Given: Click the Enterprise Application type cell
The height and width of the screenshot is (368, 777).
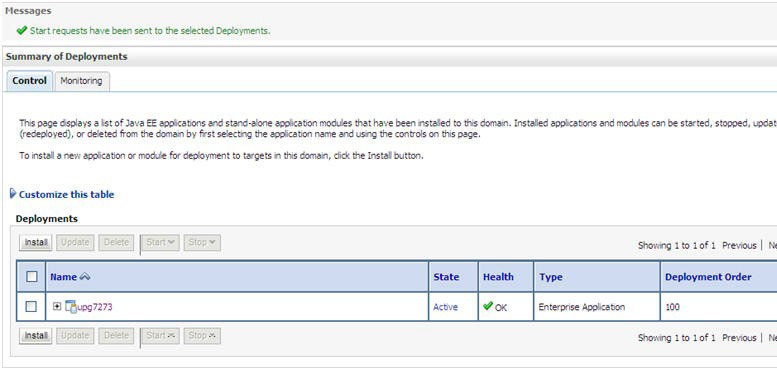Looking at the screenshot, I should click(582, 307).
